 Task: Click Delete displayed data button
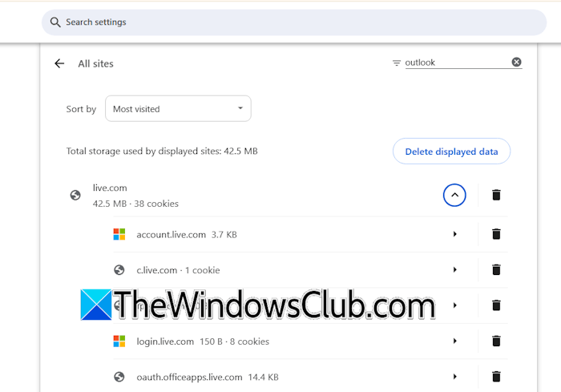(451, 151)
